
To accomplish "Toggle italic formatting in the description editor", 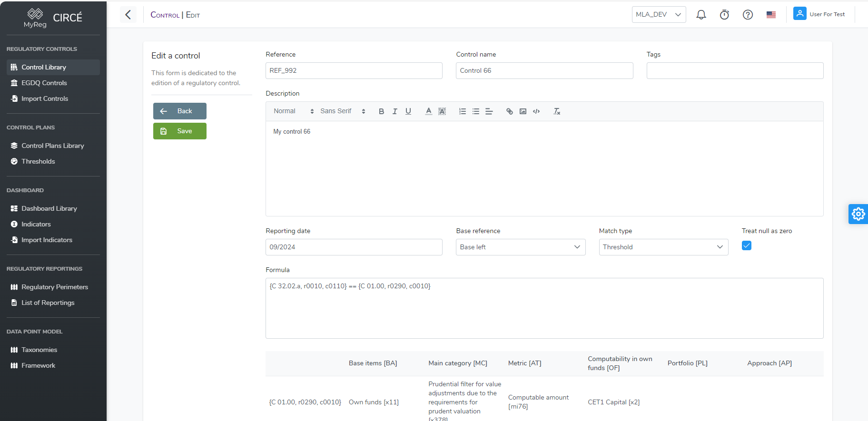I will tap(395, 111).
